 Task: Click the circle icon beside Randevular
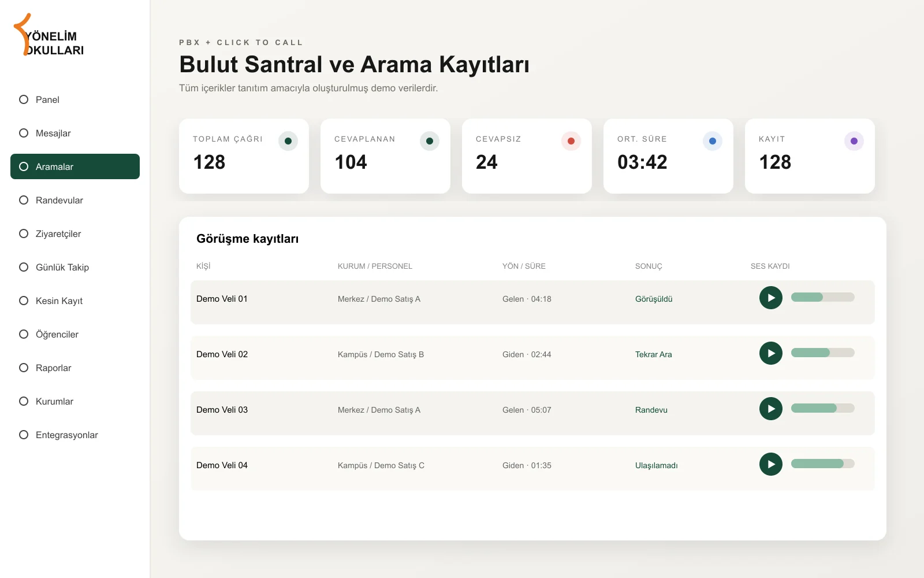pyautogui.click(x=24, y=200)
